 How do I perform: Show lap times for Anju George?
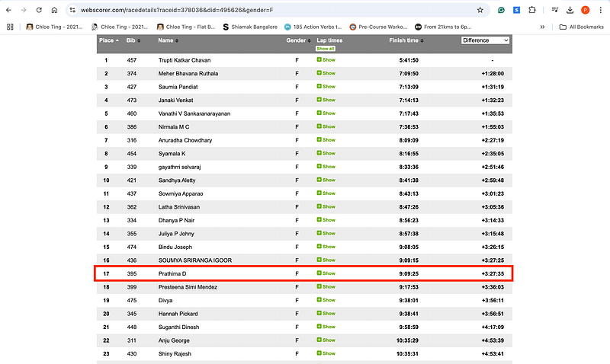pyautogui.click(x=326, y=340)
